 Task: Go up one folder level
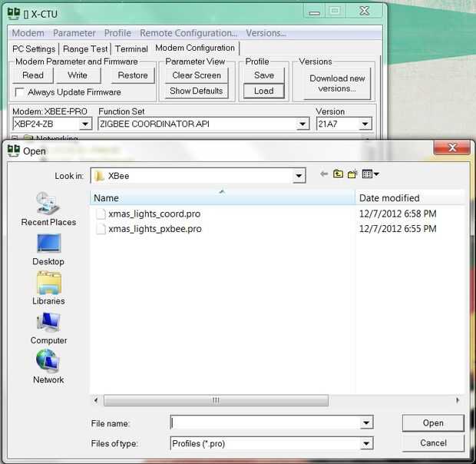(x=338, y=174)
